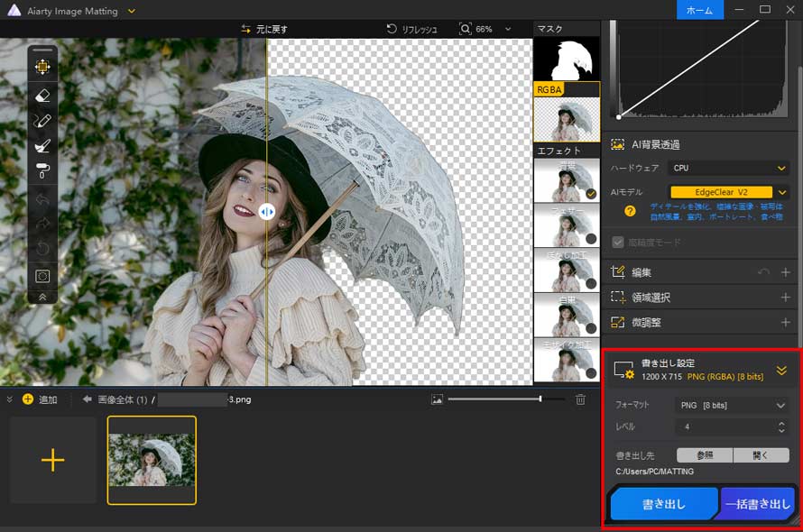Toggle the 白黒 effect selection circle

(x=591, y=328)
